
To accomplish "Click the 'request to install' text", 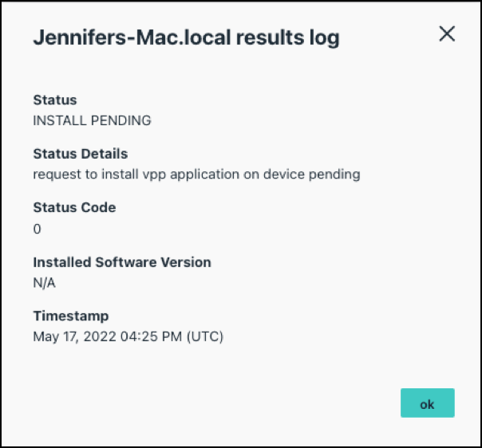I will coord(77,175).
